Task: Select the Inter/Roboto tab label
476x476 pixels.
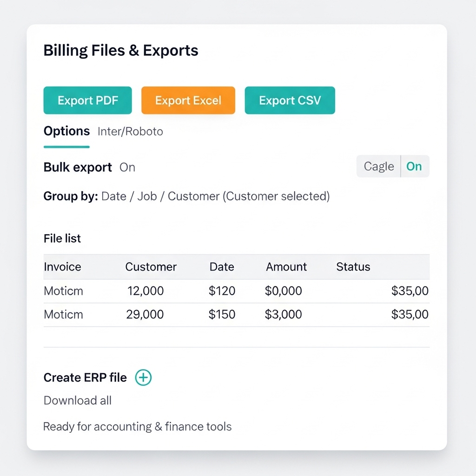Action: (130, 132)
